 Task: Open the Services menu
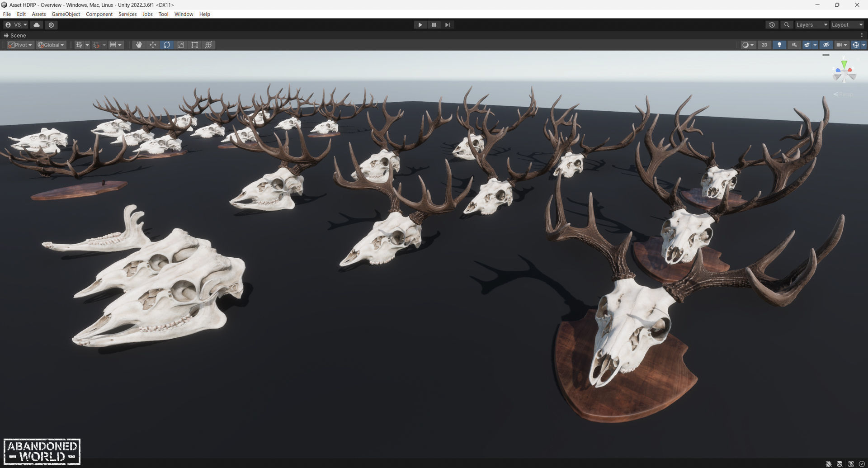(x=127, y=14)
